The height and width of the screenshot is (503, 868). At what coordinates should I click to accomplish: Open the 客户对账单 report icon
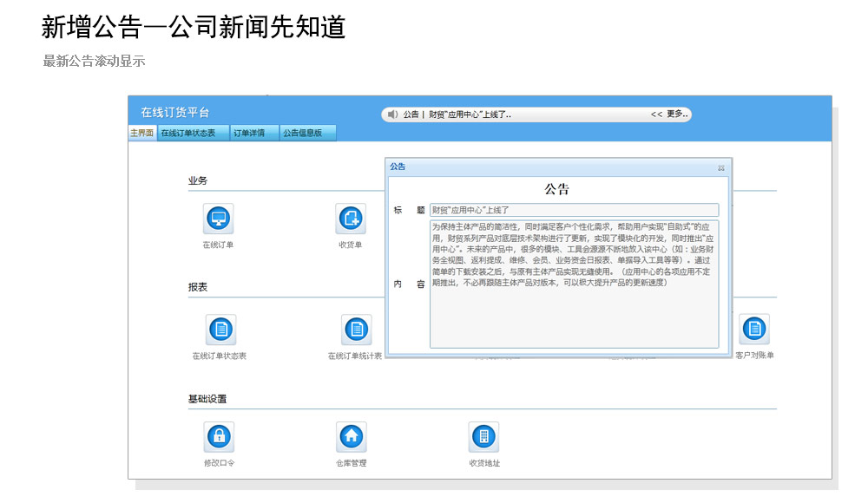click(x=754, y=330)
